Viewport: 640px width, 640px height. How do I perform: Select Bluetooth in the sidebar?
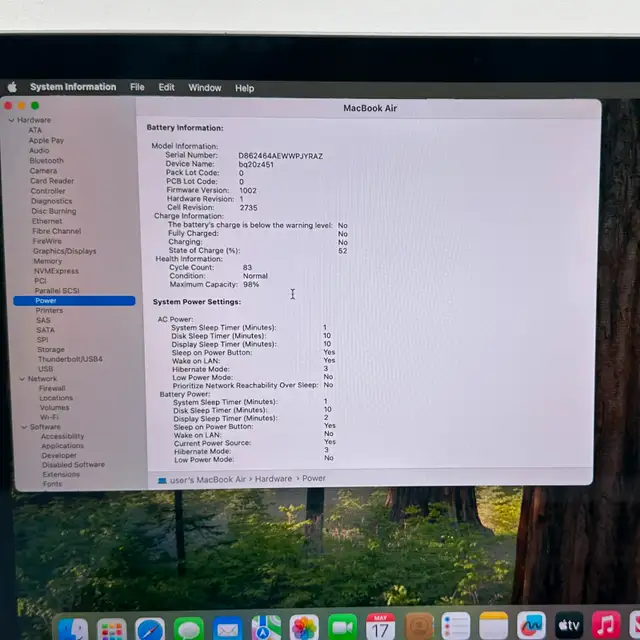tap(47, 161)
